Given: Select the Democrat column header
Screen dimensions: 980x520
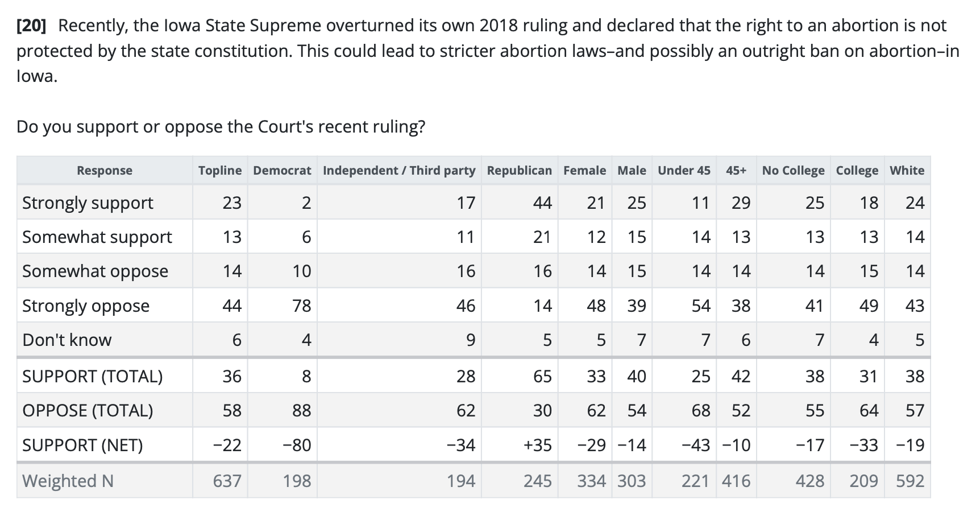Looking at the screenshot, I should [x=282, y=171].
